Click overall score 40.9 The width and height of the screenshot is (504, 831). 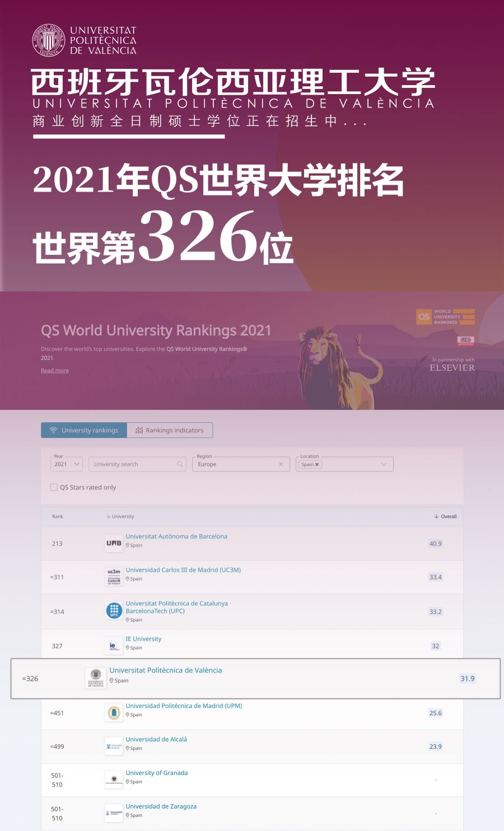tap(436, 544)
